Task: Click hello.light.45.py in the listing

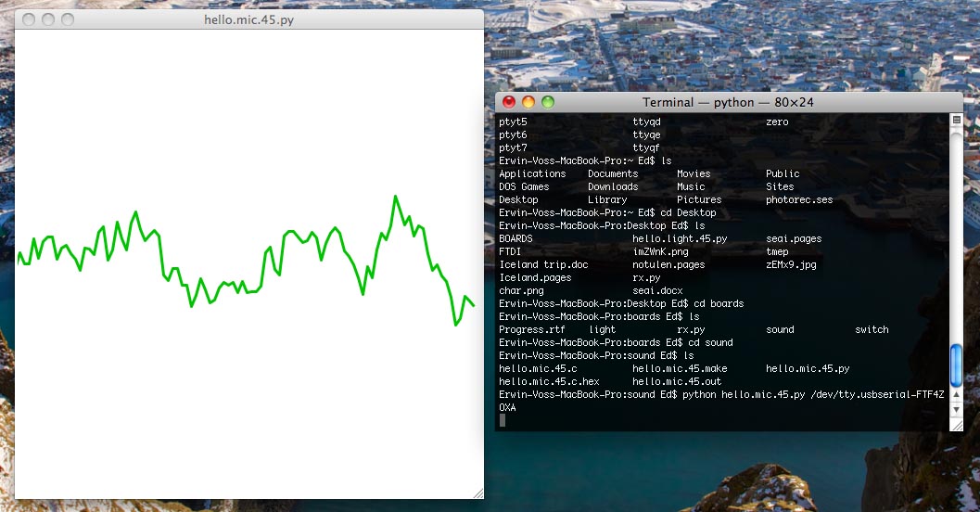Action: coord(680,238)
